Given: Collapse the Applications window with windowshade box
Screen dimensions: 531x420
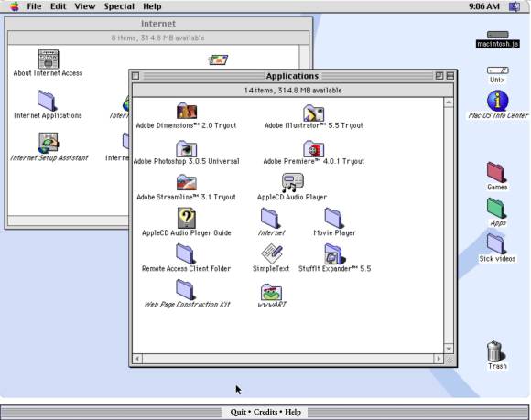Looking at the screenshot, I should point(450,76).
